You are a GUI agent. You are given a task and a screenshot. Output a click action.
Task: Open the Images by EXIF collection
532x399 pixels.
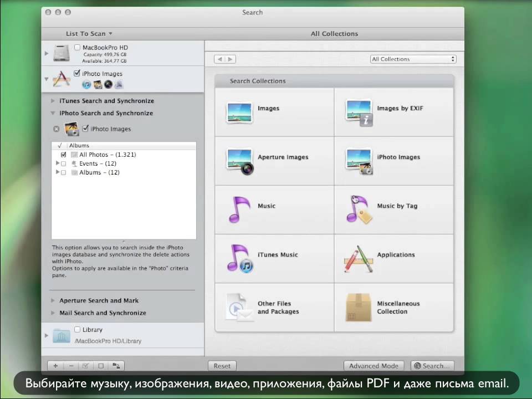pyautogui.click(x=394, y=112)
